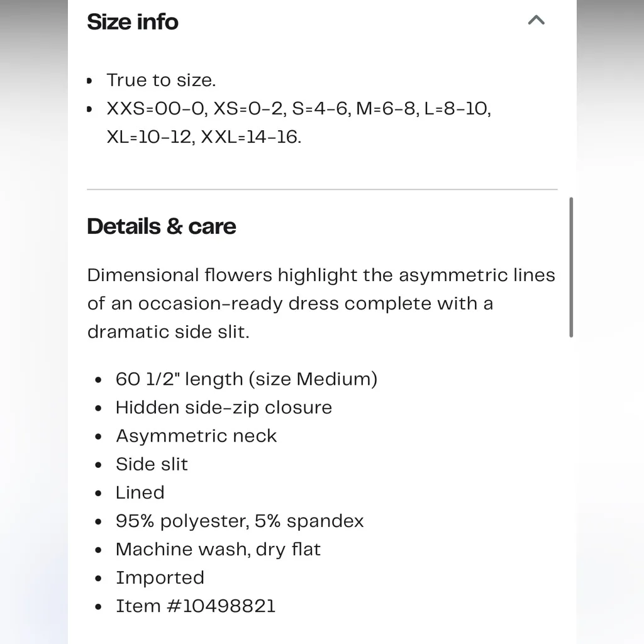
Task: Click the XL=10-12, XXL=14-16 size line
Action: pyautogui.click(x=204, y=137)
